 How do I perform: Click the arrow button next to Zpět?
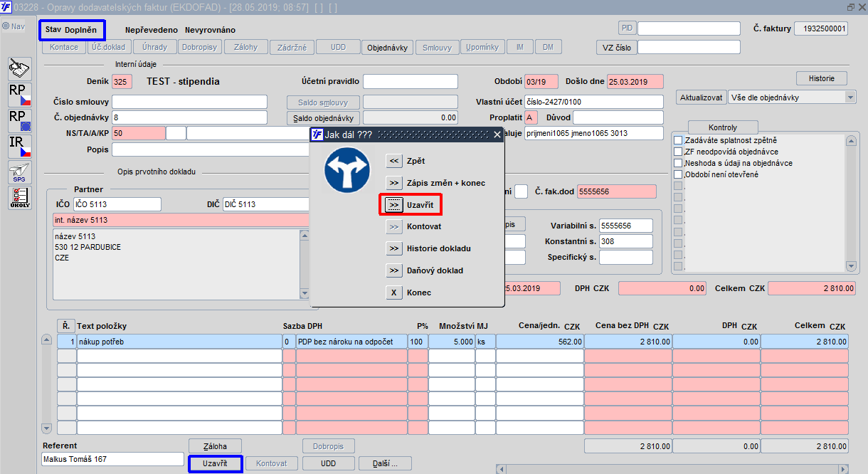393,161
